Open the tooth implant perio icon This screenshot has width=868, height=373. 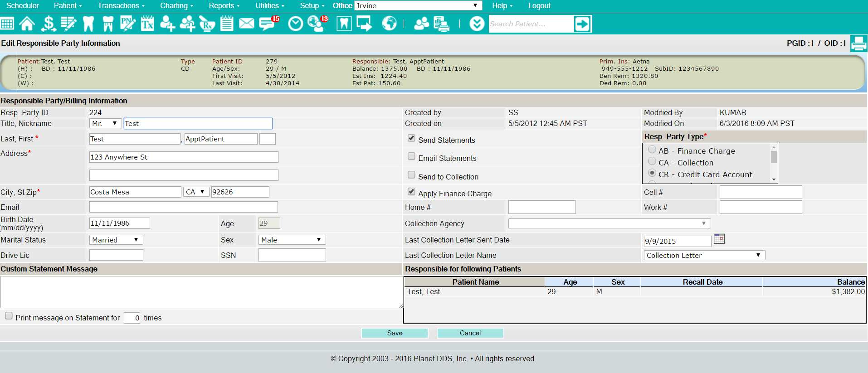(x=108, y=24)
